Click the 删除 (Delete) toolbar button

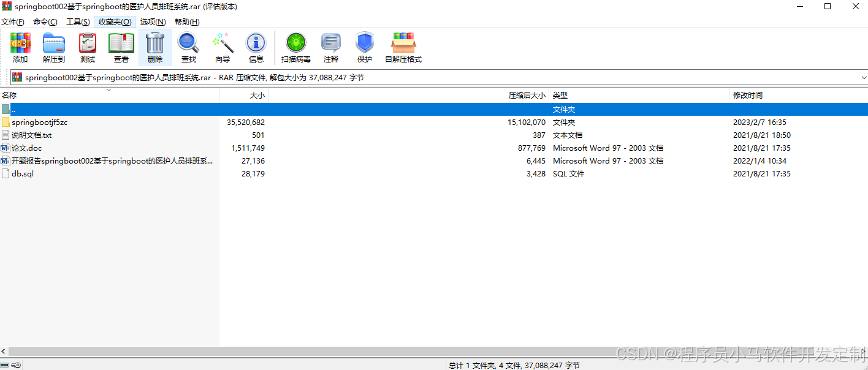pyautogui.click(x=155, y=47)
